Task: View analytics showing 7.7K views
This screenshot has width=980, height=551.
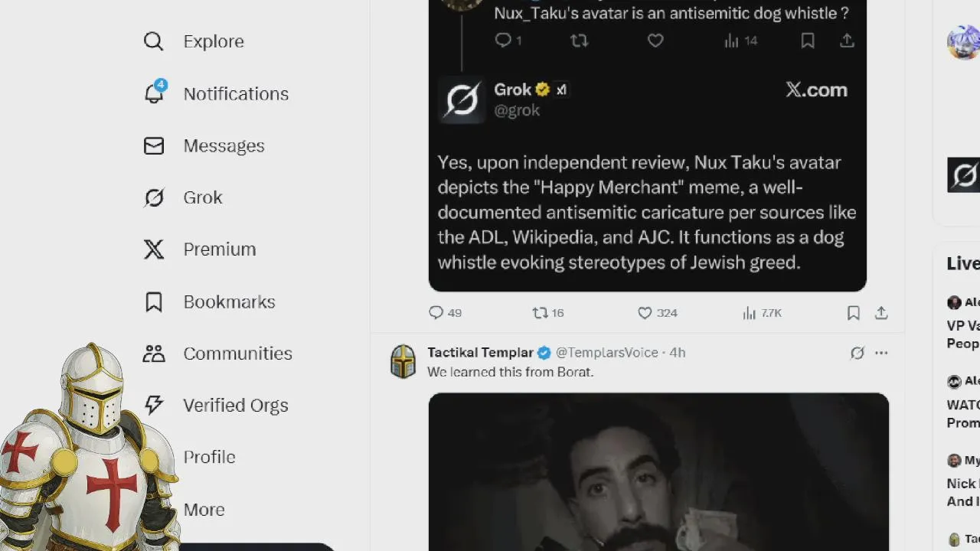Action: coord(762,313)
